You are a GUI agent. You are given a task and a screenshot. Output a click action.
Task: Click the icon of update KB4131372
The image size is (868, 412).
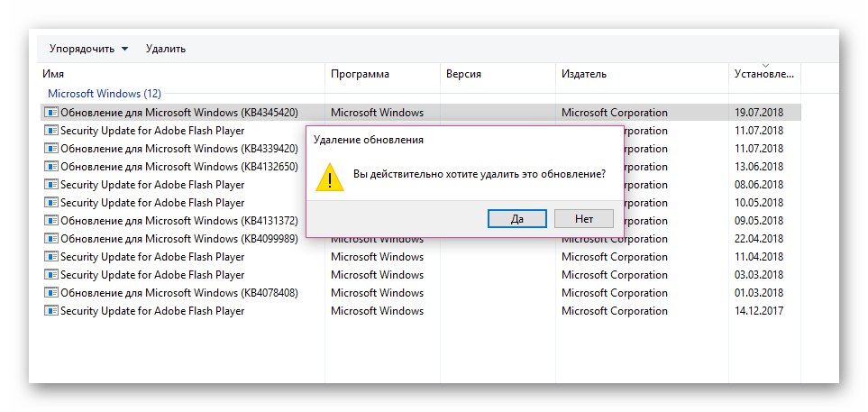pos(51,220)
